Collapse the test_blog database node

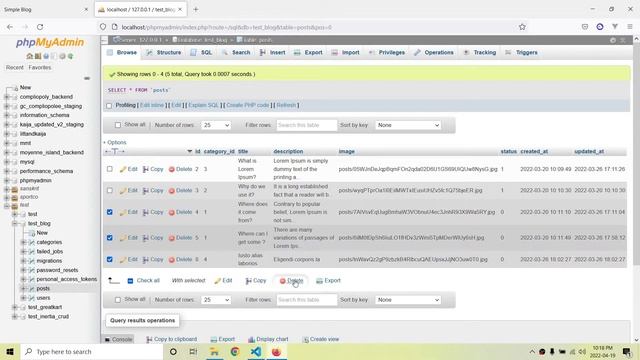(15, 223)
